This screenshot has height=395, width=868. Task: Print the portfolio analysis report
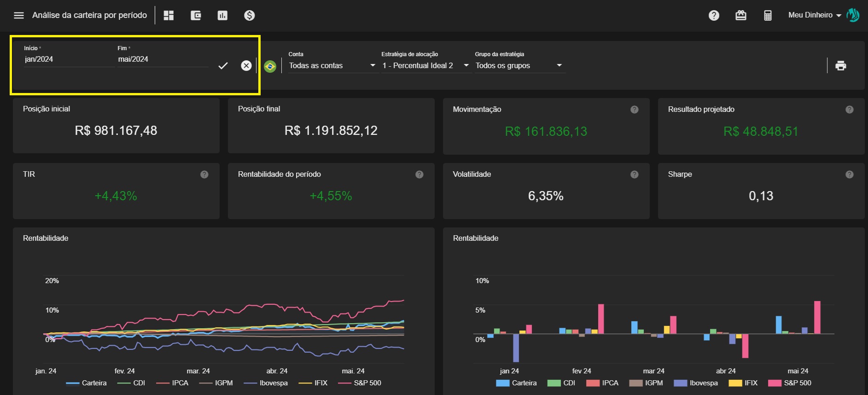[840, 66]
